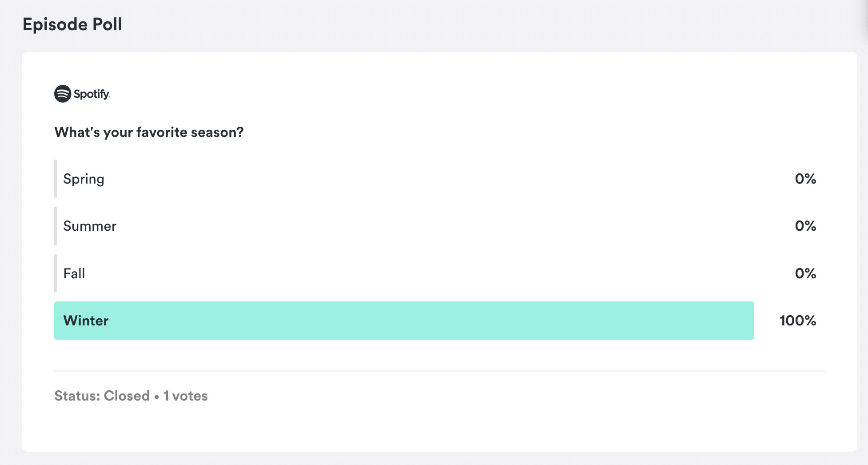Click the Spotify wordmark text
Viewport: 868px width, 465px height.
(x=92, y=94)
